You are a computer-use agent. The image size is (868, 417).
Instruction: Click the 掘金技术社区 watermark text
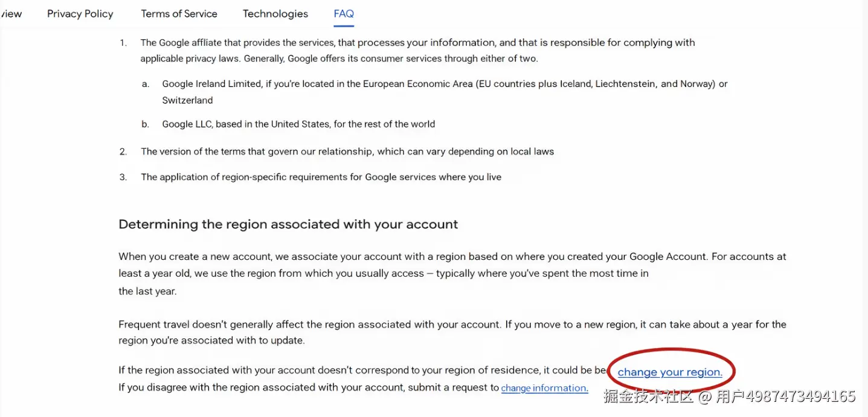649,396
